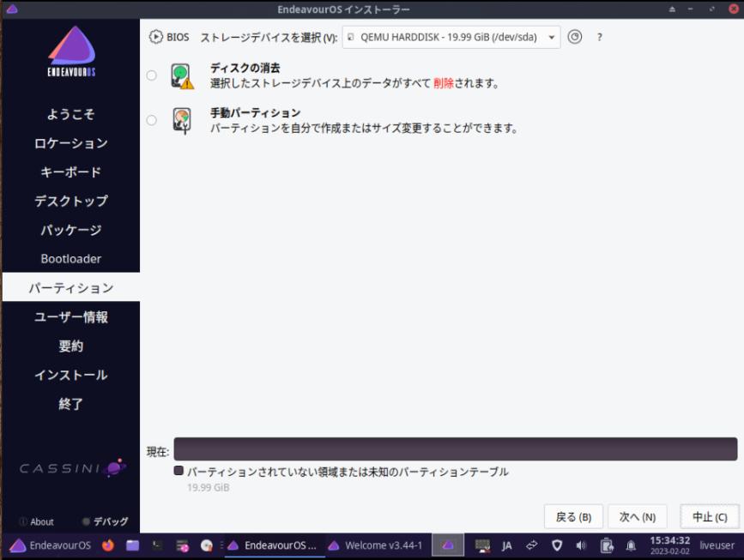Click the notification bell tray icon

tap(631, 545)
